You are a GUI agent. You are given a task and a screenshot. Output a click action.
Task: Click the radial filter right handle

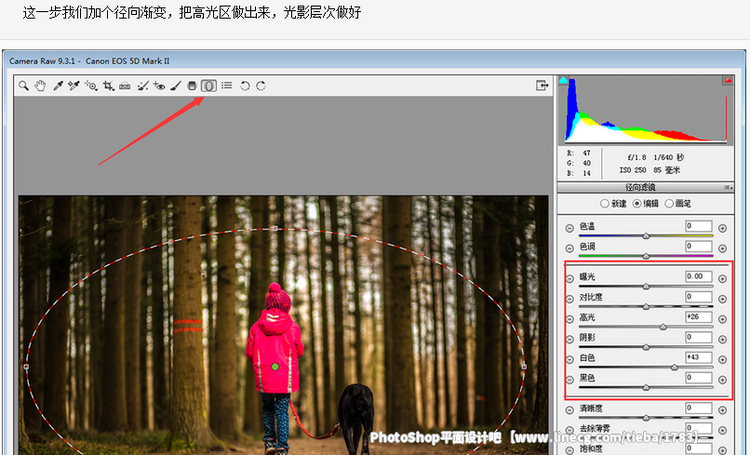[x=524, y=366]
